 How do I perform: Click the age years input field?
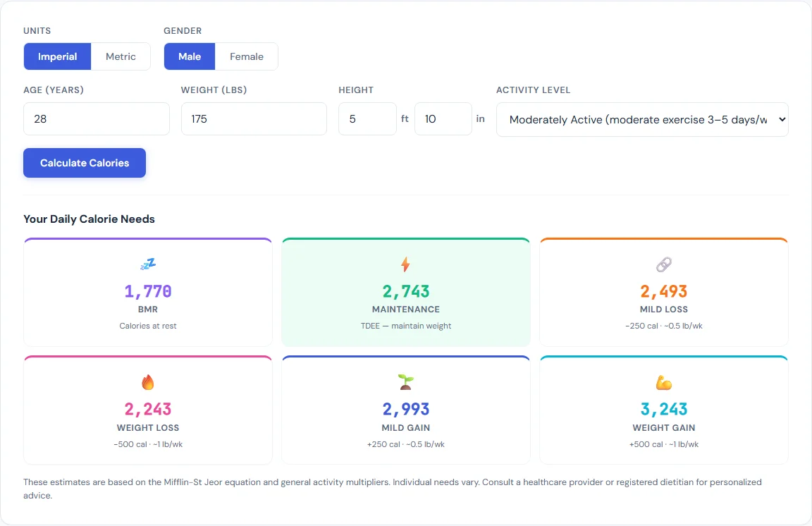96,118
